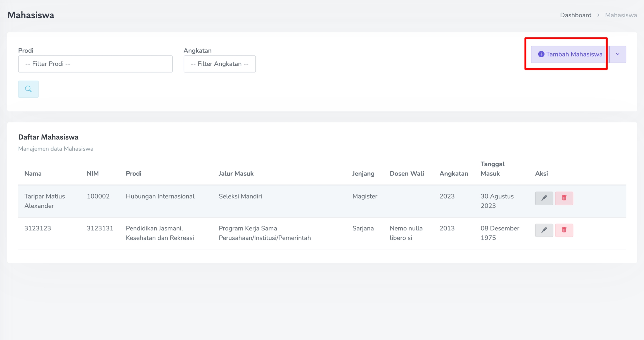Edit Taripar Matius Alexander with pencil icon
This screenshot has height=340, width=644.
point(544,198)
